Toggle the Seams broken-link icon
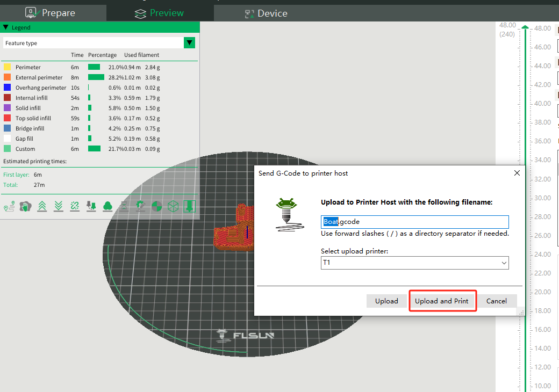This screenshot has width=559, height=392. (75, 206)
